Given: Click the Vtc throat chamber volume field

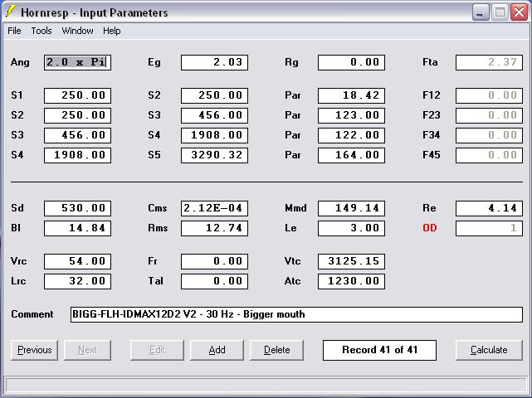Looking at the screenshot, I should [x=351, y=261].
